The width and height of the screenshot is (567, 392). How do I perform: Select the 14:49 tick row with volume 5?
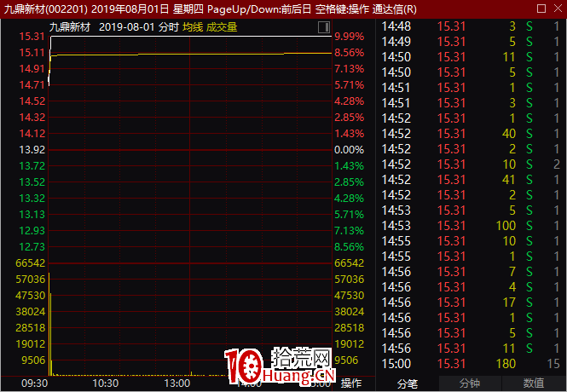click(x=472, y=42)
